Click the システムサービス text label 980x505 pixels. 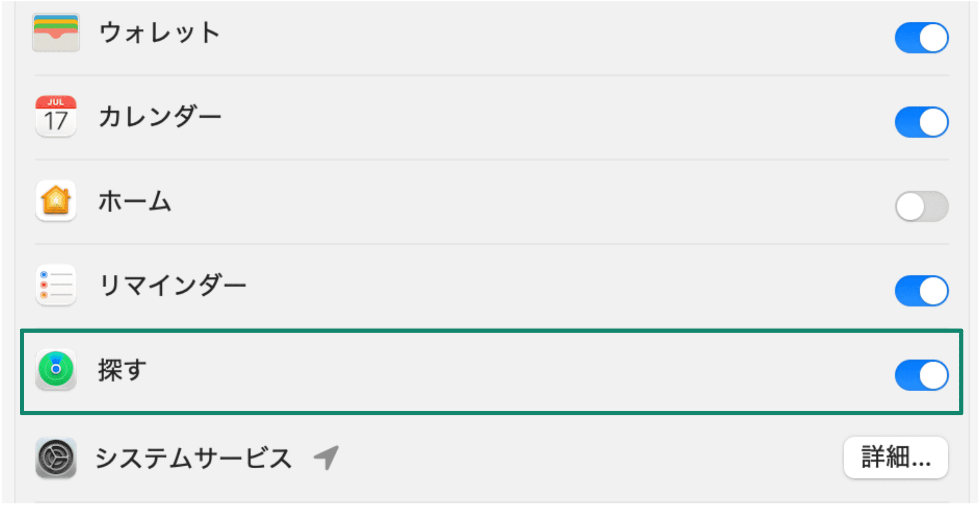193,458
